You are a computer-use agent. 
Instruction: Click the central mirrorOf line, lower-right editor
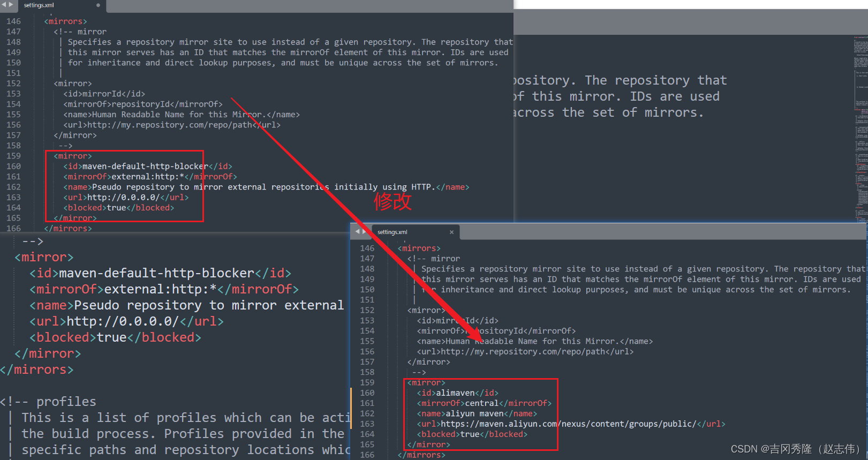(484, 403)
